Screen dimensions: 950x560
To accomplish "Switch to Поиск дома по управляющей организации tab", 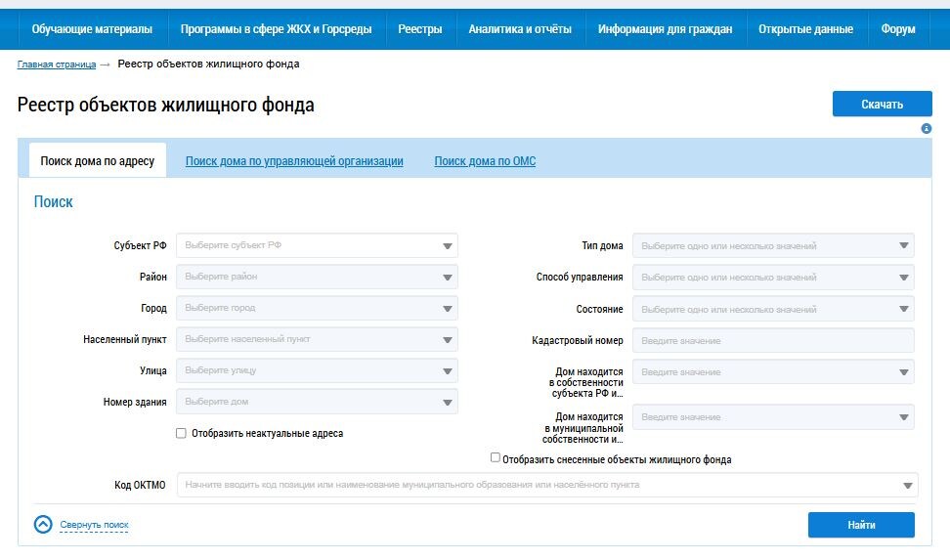I will [294, 161].
